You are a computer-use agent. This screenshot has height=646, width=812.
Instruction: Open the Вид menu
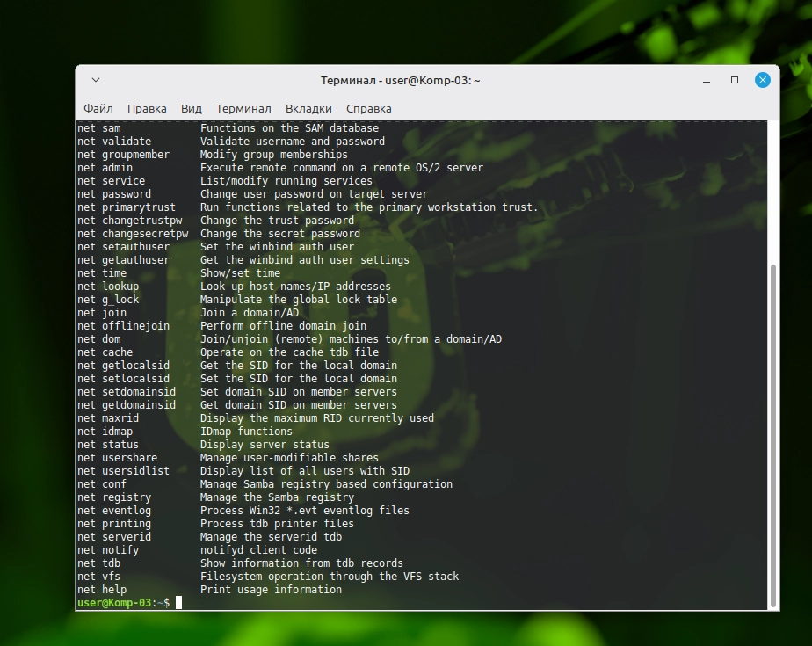(x=192, y=109)
